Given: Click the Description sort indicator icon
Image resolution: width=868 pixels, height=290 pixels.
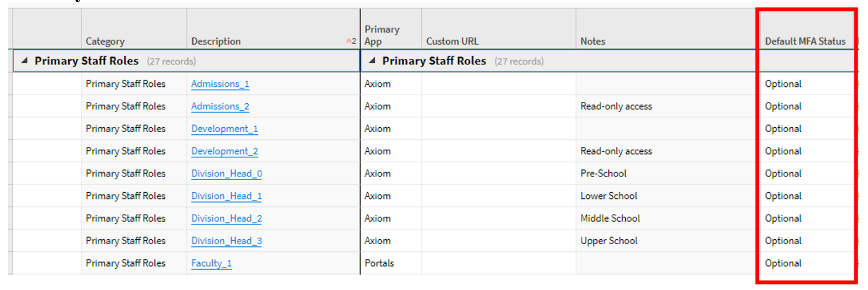Looking at the screenshot, I should pos(351,42).
